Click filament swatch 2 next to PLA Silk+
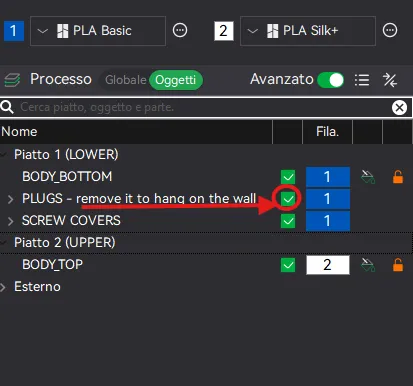The width and height of the screenshot is (413, 386). click(x=223, y=31)
